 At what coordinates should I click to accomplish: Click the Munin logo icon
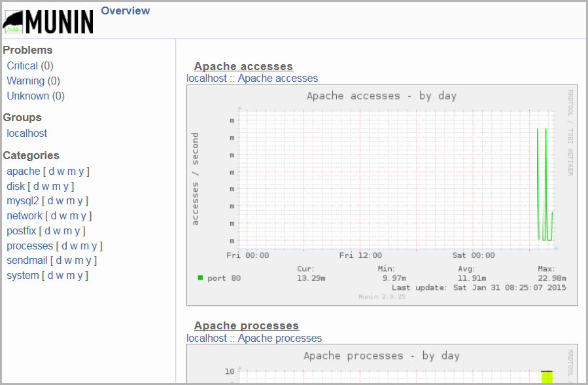coord(48,21)
